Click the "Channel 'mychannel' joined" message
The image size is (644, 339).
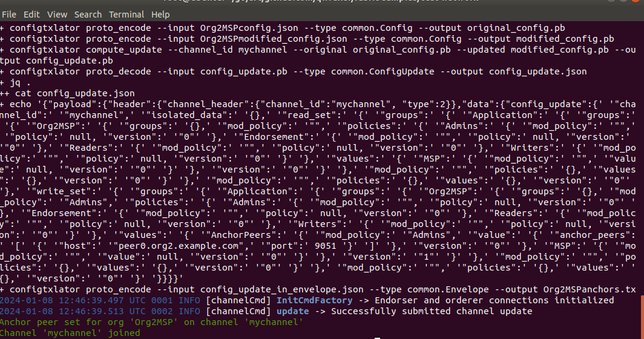point(70,333)
